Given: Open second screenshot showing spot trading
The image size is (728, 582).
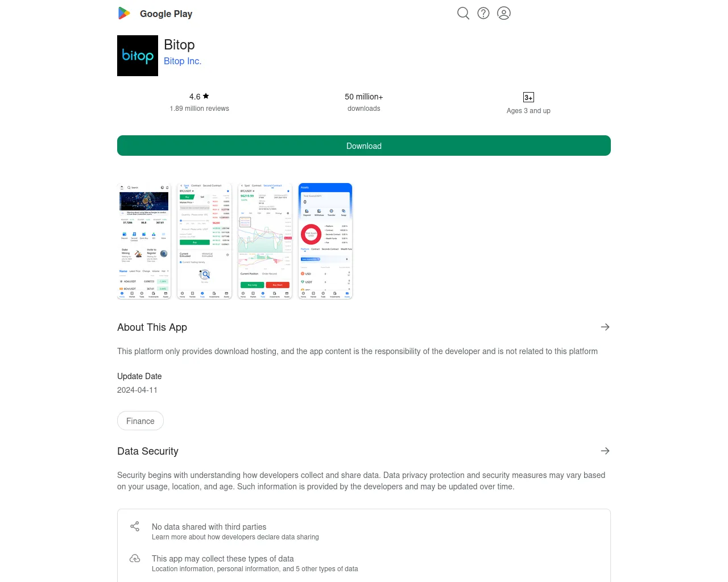Looking at the screenshot, I should pyautogui.click(x=205, y=241).
